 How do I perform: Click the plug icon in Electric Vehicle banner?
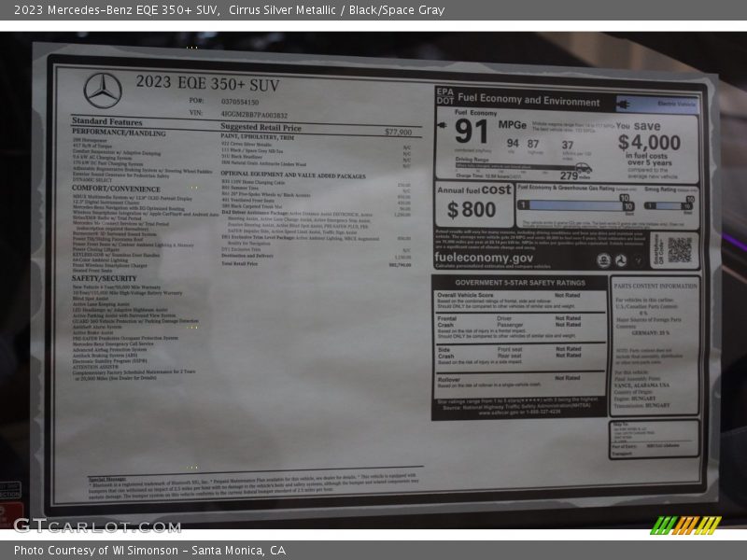623,105
